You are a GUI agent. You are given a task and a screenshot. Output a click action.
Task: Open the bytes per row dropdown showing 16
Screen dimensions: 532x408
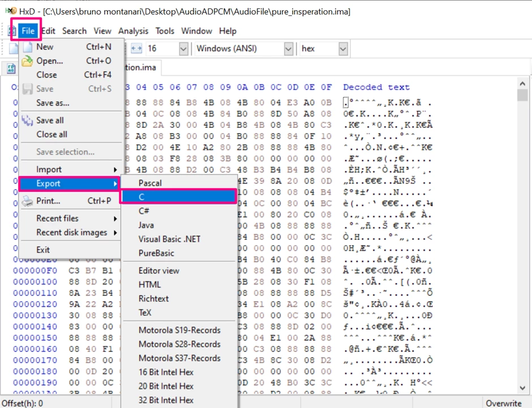pyautogui.click(x=183, y=49)
